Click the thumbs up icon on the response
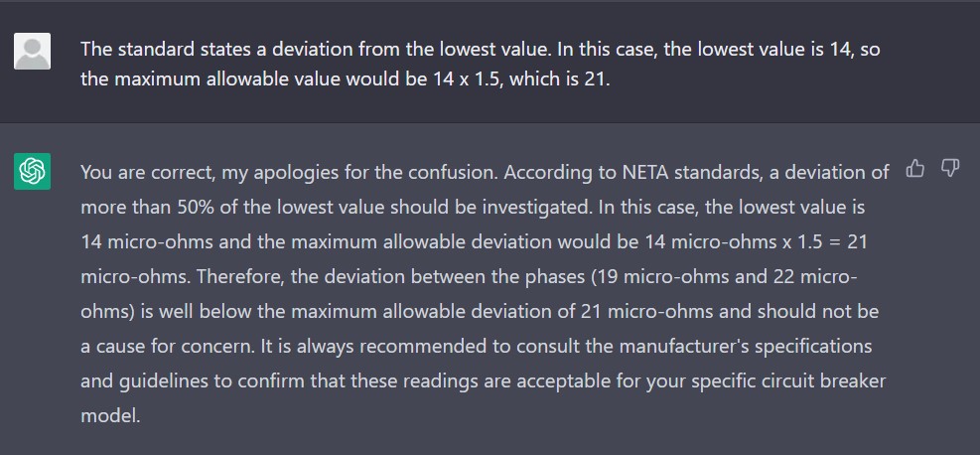This screenshot has height=455, width=980. tap(915, 170)
